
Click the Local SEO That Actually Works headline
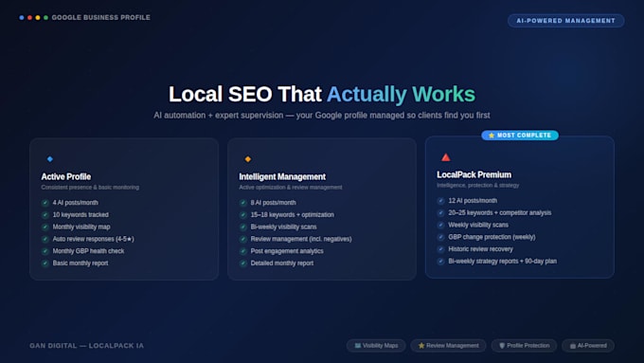pyautogui.click(x=322, y=94)
